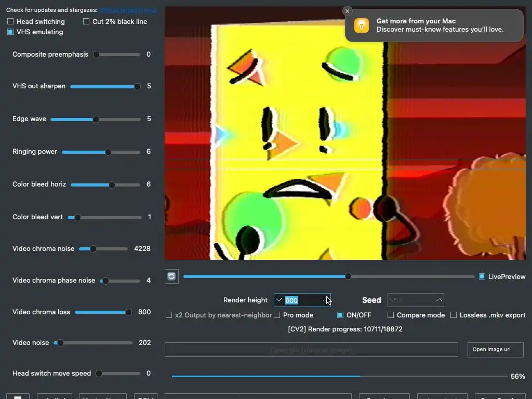The height and width of the screenshot is (399, 532).
Task: Click the Open file (video or image) button
Action: pyautogui.click(x=311, y=350)
